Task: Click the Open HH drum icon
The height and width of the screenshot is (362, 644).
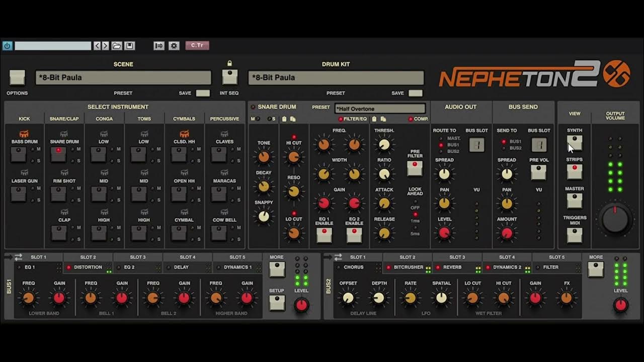Action: (184, 173)
